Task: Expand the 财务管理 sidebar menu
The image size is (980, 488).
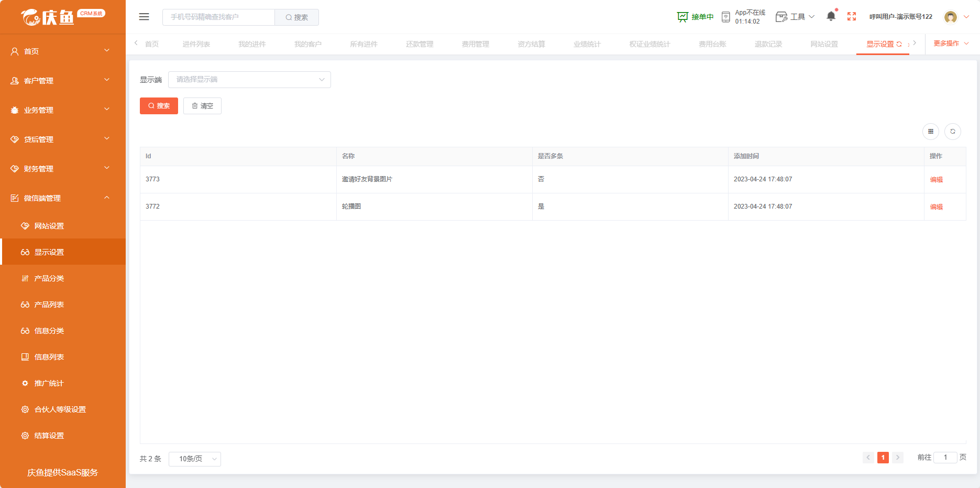Action: click(x=63, y=169)
